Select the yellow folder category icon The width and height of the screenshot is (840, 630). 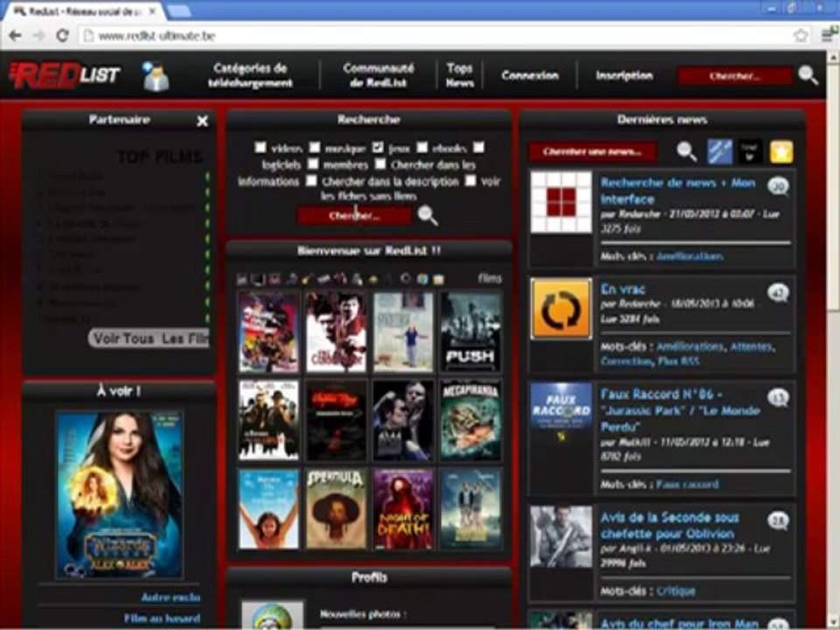pos(438,278)
